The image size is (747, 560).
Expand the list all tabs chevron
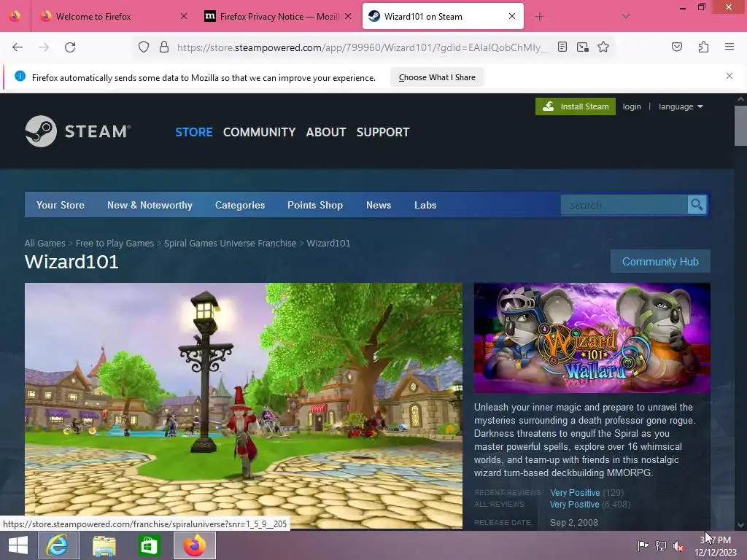coord(626,16)
